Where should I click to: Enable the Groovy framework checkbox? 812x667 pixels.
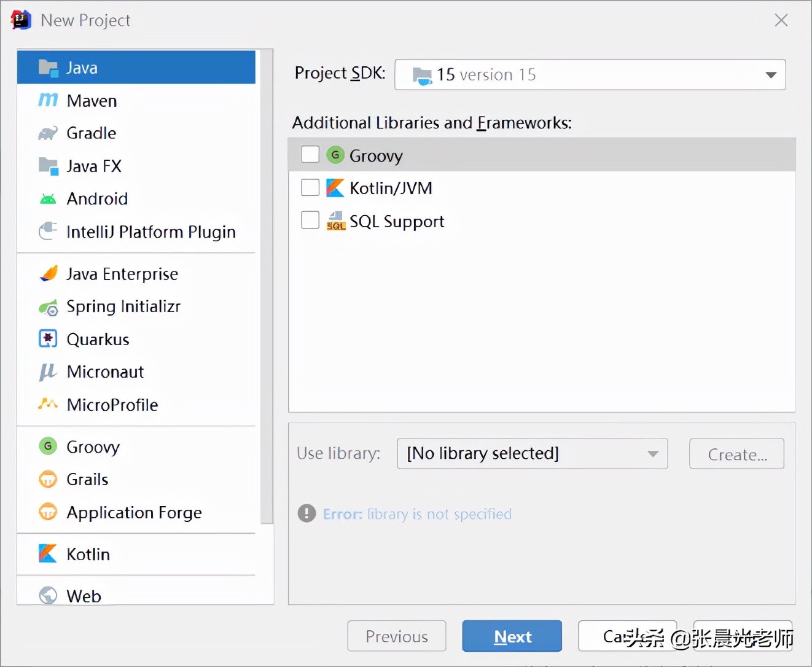[310, 154]
